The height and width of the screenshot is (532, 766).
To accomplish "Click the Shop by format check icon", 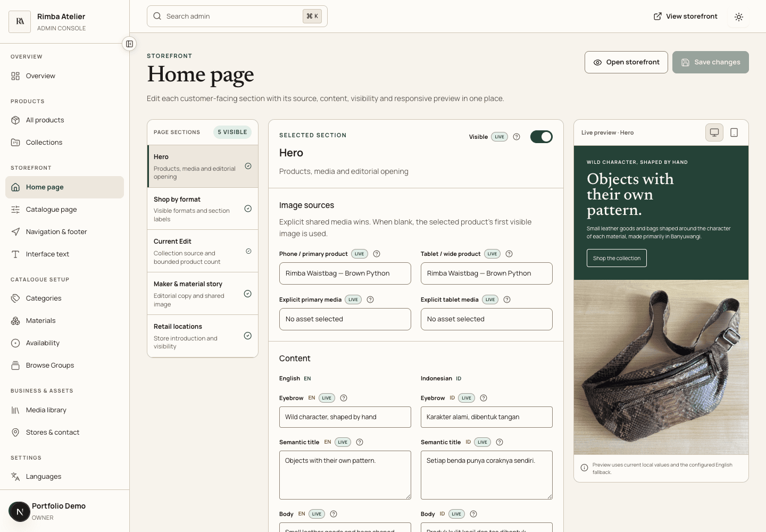I will coord(248,209).
